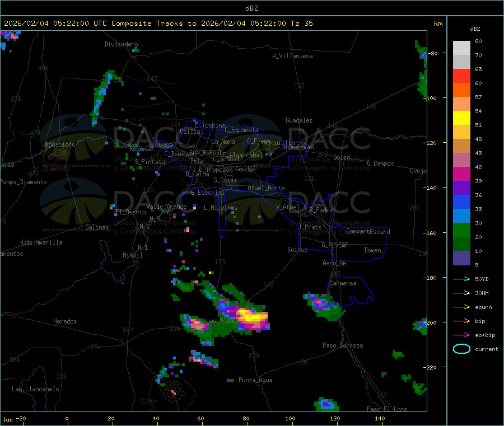Image resolution: width=504 pixels, height=426 pixels.
Task: Click the 'Paso_El_Loro' map label
Action: (x=387, y=409)
